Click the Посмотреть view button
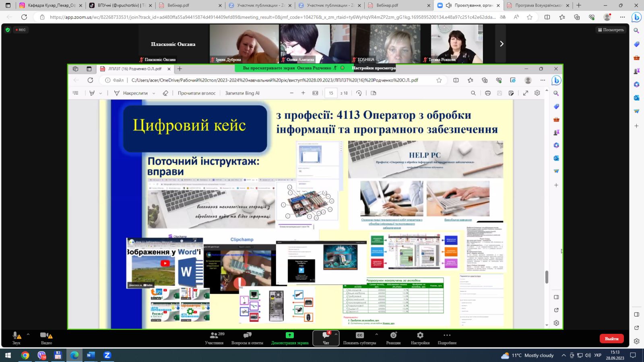This screenshot has width=644, height=362. [611, 30]
